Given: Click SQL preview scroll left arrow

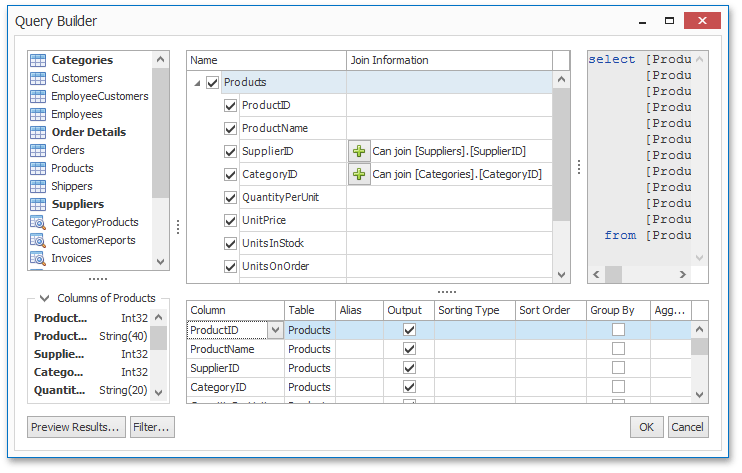Looking at the screenshot, I should click(596, 274).
